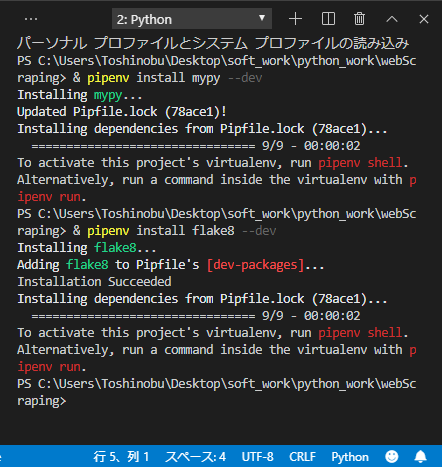Viewport: 442px width, 467px height.
Task: Select file encoding UTF-8 in status bar
Action: pos(258,456)
